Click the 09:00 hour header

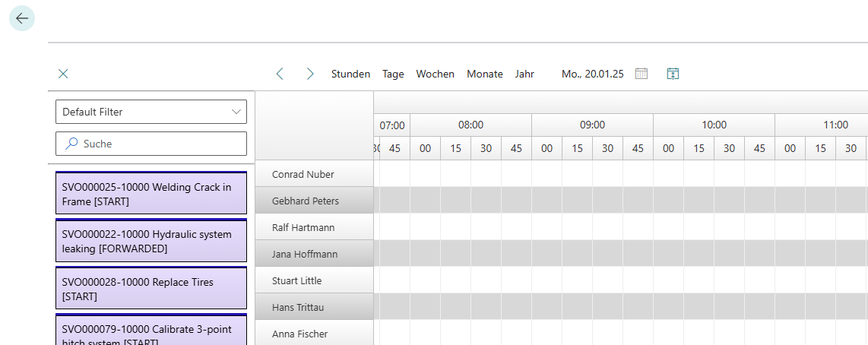click(x=592, y=125)
